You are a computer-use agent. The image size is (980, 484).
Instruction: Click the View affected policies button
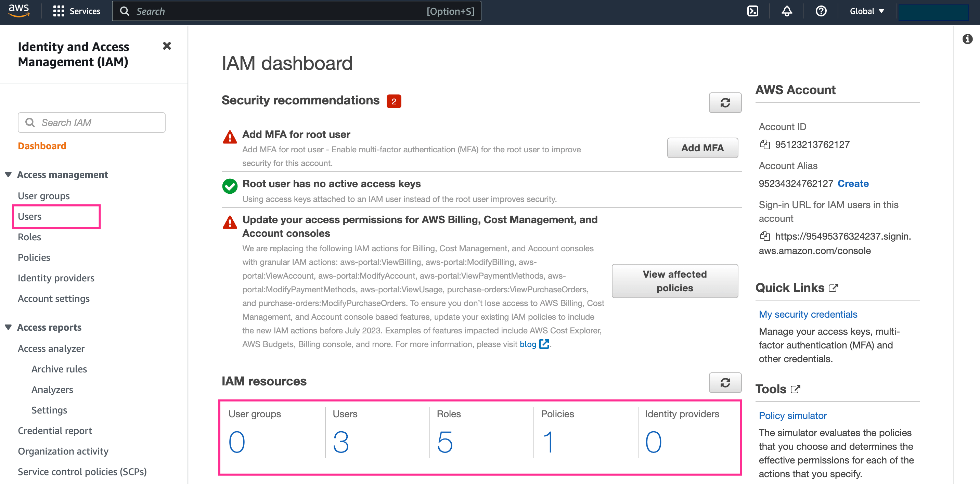pyautogui.click(x=674, y=281)
